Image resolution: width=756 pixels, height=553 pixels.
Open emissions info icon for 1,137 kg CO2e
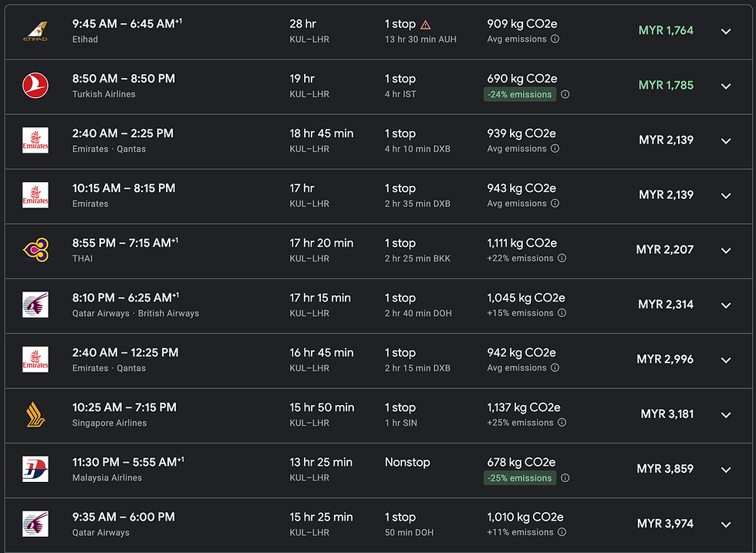pos(562,423)
